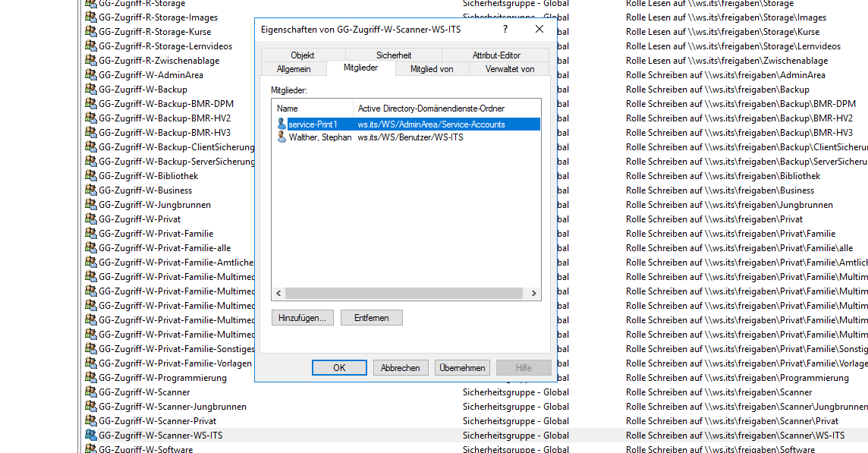868x453 pixels.
Task: Select the Mitglieder tab
Action: click(x=361, y=68)
